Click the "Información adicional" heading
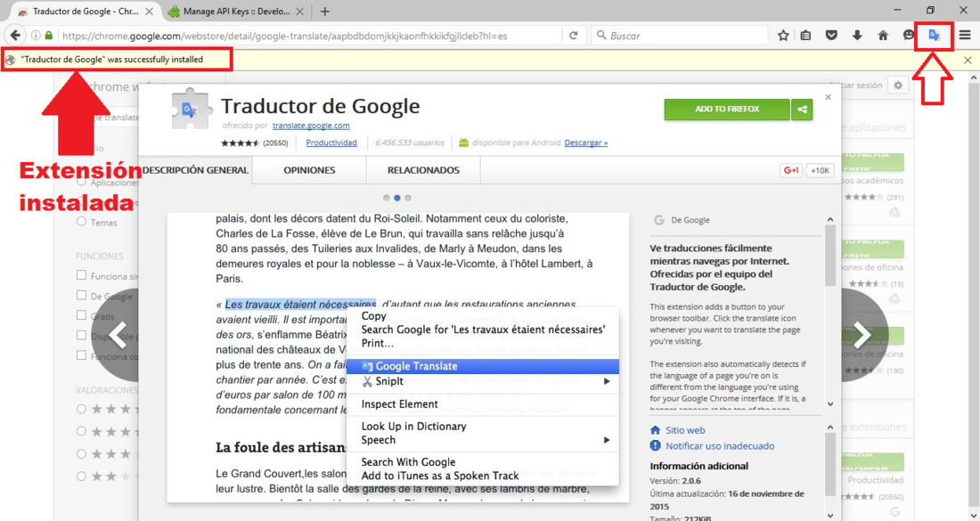 (698, 466)
